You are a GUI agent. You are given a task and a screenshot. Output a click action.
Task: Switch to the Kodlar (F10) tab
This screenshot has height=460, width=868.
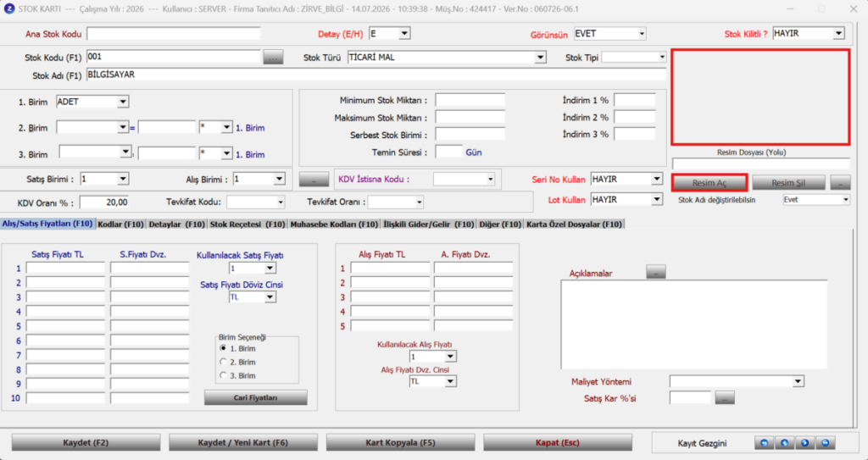coord(120,224)
